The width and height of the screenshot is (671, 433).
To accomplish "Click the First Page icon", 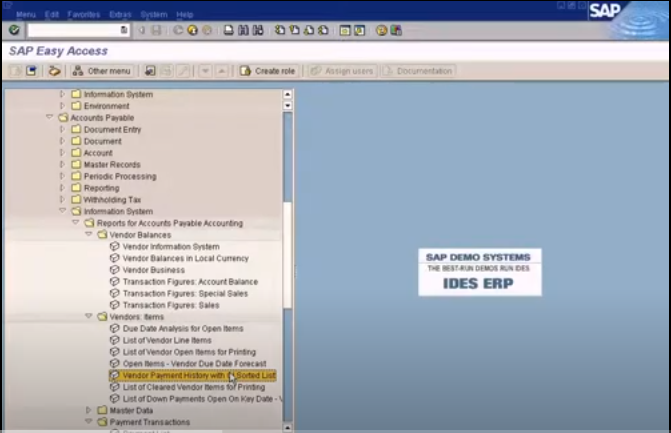I will [x=280, y=30].
